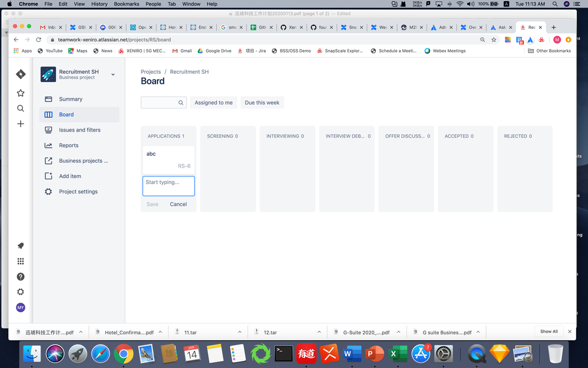Open the Other Bookmarks dropdown
The image size is (588, 368).
click(550, 51)
